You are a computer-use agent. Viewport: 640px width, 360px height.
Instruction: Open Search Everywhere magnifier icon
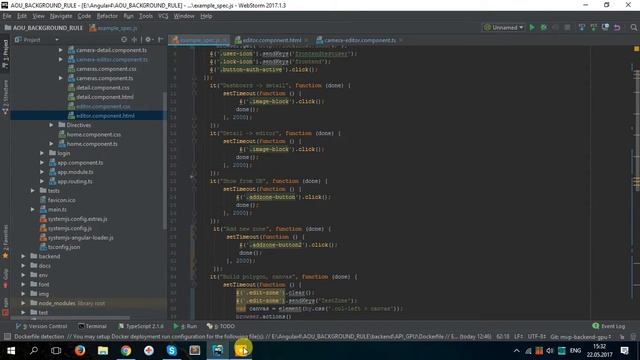coord(633,28)
